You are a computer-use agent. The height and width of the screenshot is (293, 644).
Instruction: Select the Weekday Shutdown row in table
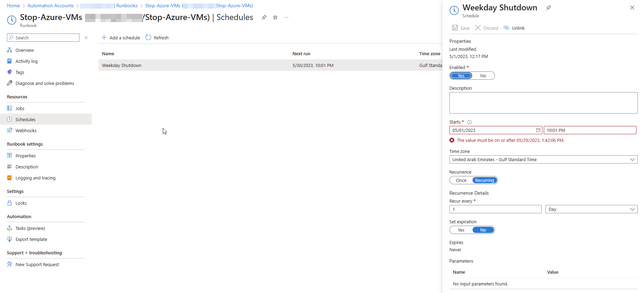[x=122, y=65]
